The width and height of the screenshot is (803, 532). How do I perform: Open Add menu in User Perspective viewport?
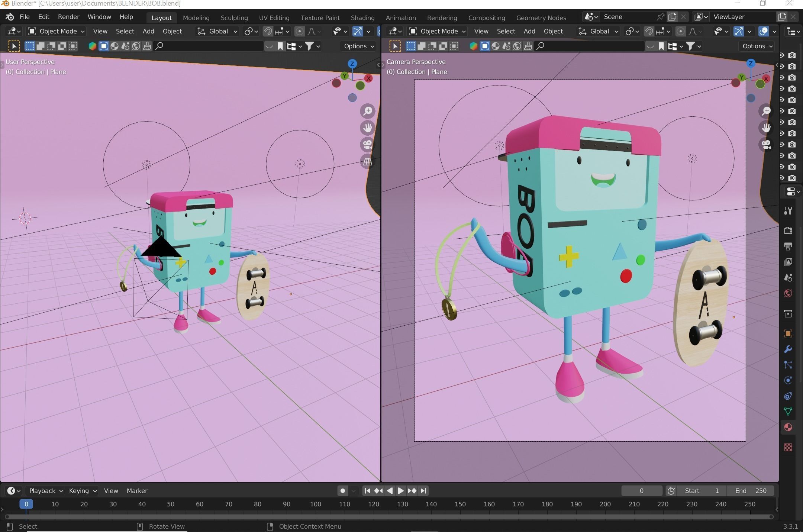(x=148, y=31)
